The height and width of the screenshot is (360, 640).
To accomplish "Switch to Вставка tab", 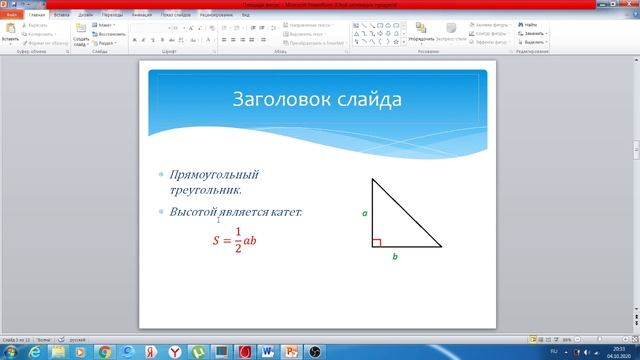I will 62,15.
